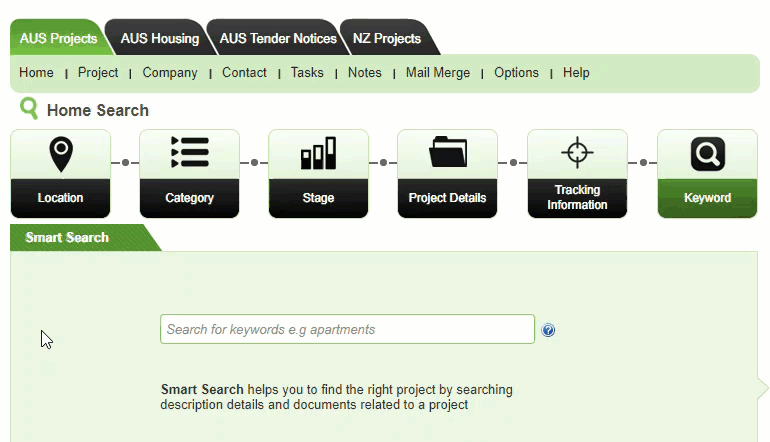Click the bold Smart Search description text
Image resolution: width=770 pixels, height=442 pixels.
coord(202,389)
